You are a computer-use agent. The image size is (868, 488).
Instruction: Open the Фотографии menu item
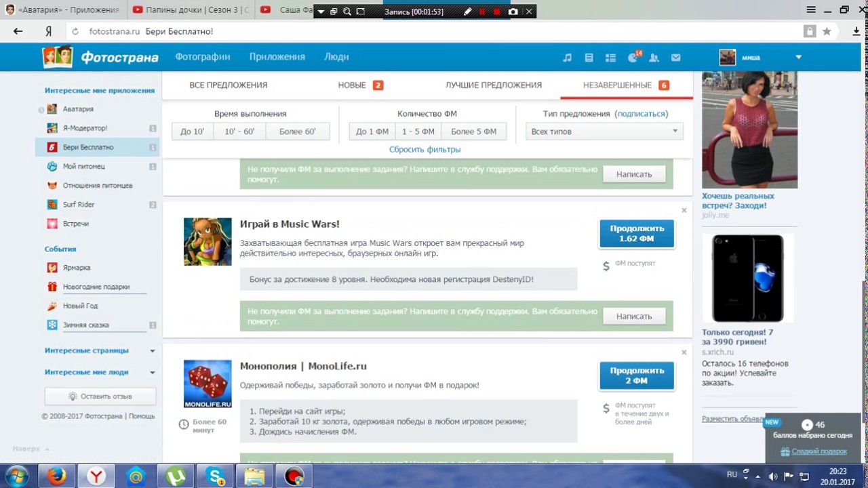pos(203,57)
